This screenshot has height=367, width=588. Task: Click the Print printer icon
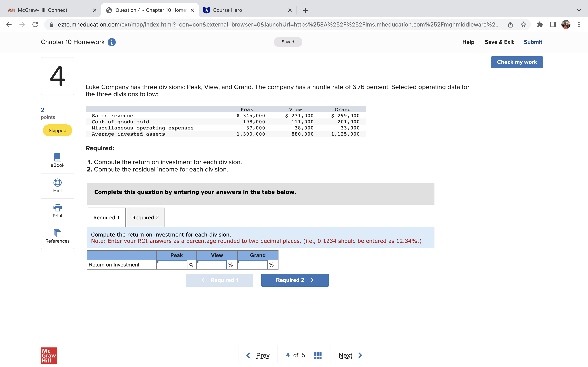point(57,208)
